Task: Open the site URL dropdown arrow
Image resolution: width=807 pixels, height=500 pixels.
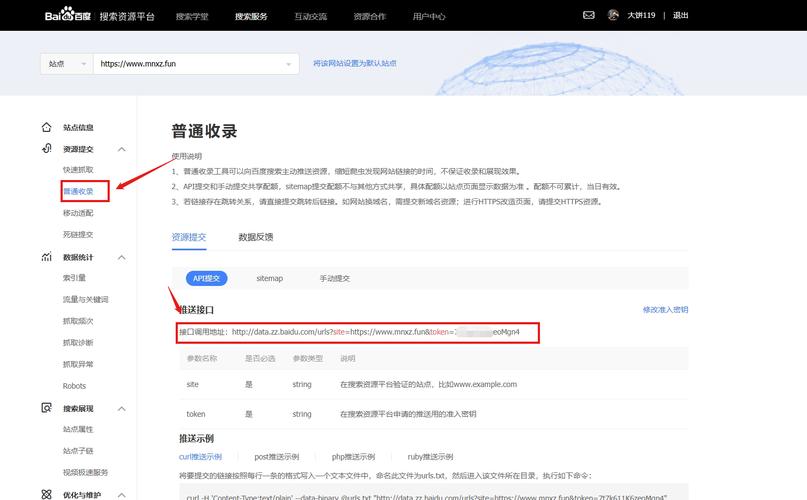Action: click(x=290, y=63)
